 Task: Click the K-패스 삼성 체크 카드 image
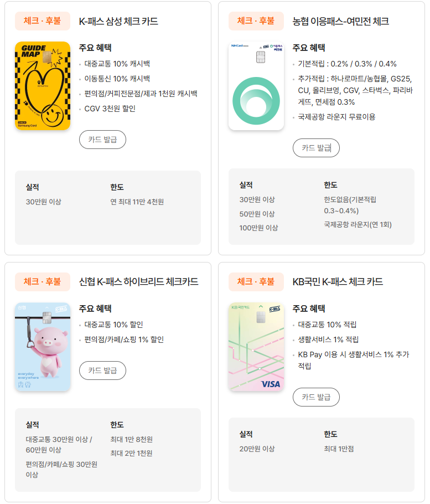pos(43,86)
